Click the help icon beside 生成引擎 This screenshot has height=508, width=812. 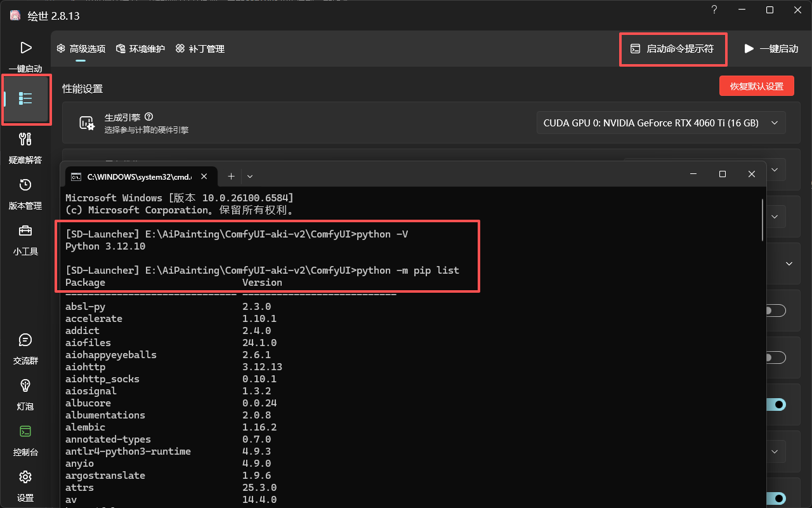click(x=149, y=117)
